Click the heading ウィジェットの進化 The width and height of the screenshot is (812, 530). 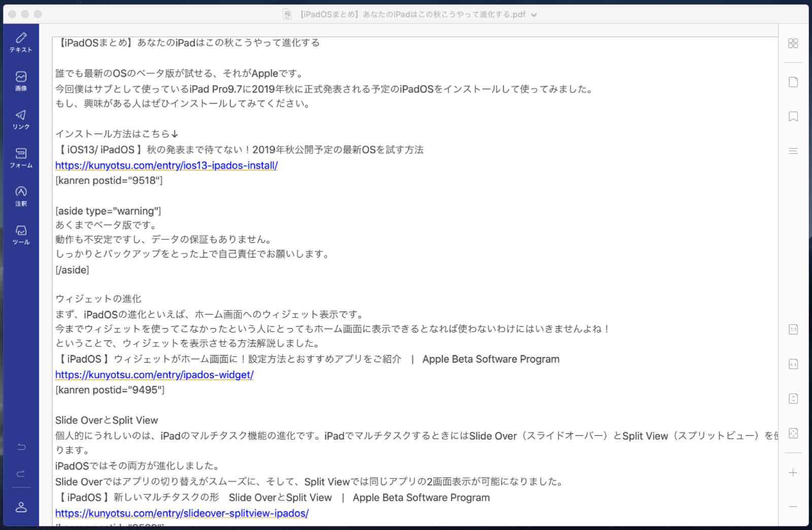click(x=98, y=299)
